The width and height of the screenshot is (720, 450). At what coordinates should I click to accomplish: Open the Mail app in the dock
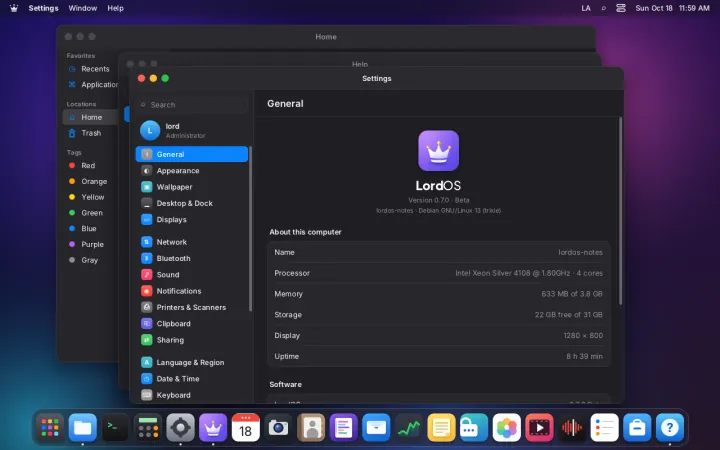[x=376, y=428]
